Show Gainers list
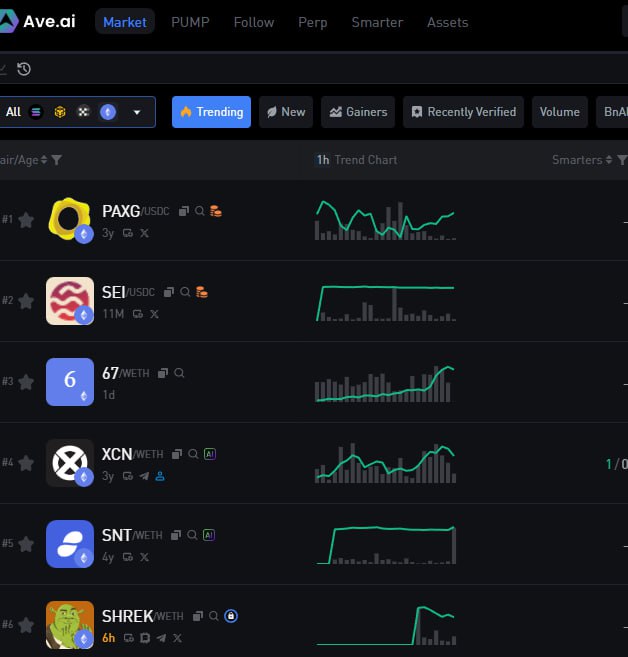Image resolution: width=628 pixels, height=657 pixels. [358, 112]
